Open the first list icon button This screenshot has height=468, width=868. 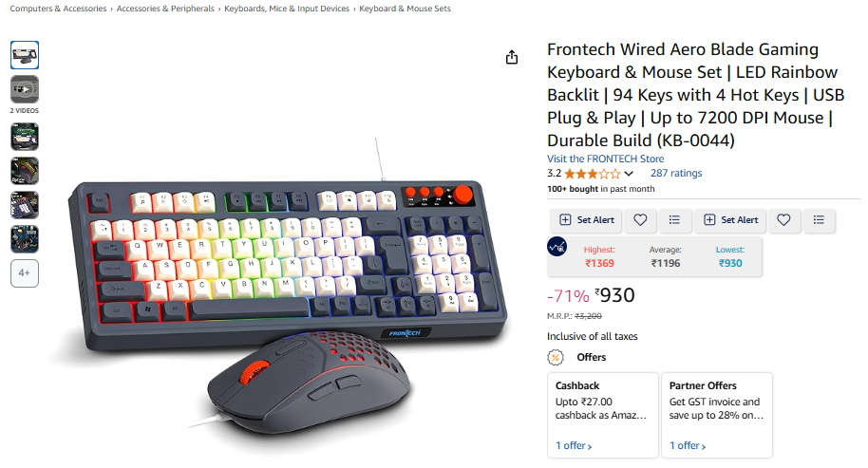click(x=674, y=220)
